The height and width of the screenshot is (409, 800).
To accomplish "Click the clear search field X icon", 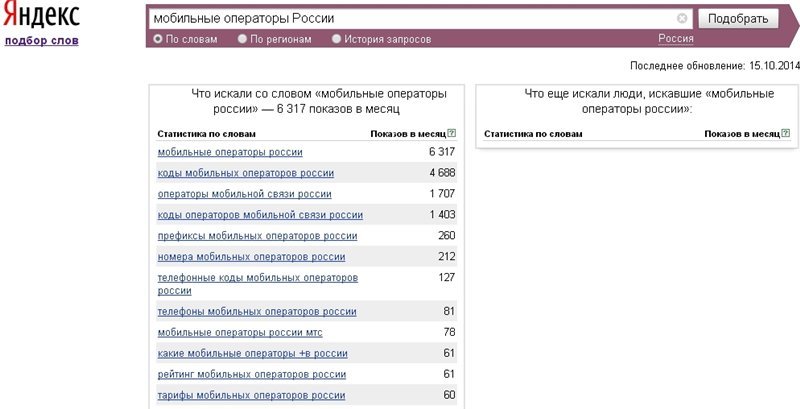I will pos(682,18).
